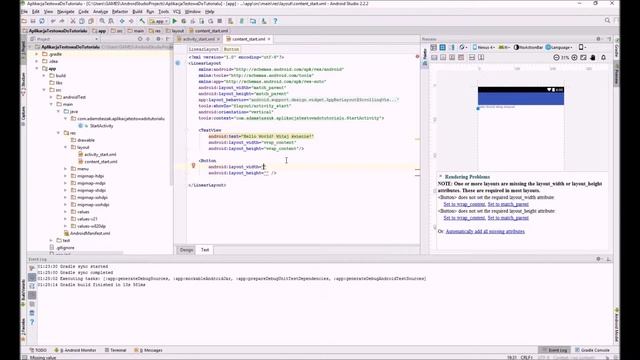Click the Make Project hammer icon
The height and width of the screenshot is (360, 640).
(142, 21)
